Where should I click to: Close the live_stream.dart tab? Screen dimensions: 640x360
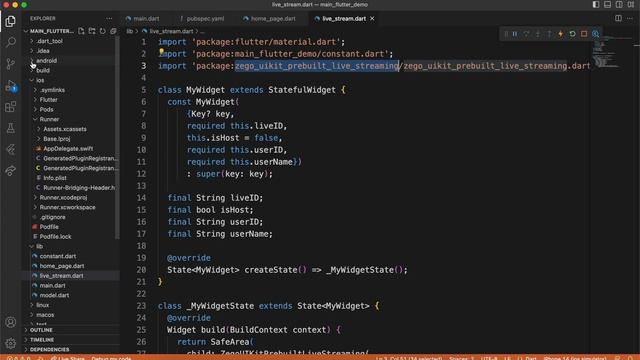372,18
